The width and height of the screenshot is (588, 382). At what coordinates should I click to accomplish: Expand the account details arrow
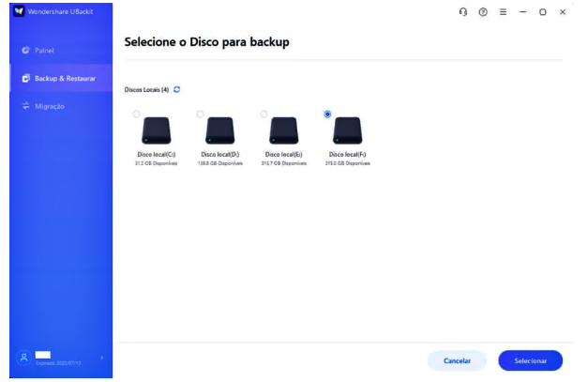point(101,359)
